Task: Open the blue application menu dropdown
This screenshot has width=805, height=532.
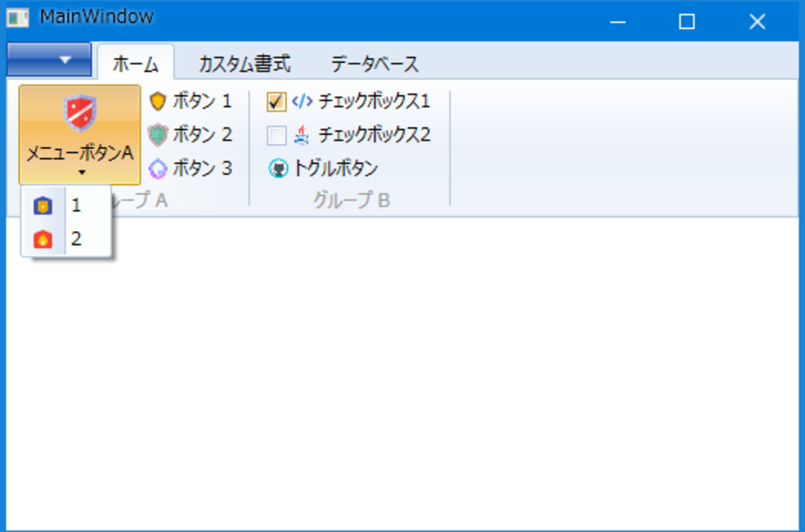Action: [x=49, y=60]
